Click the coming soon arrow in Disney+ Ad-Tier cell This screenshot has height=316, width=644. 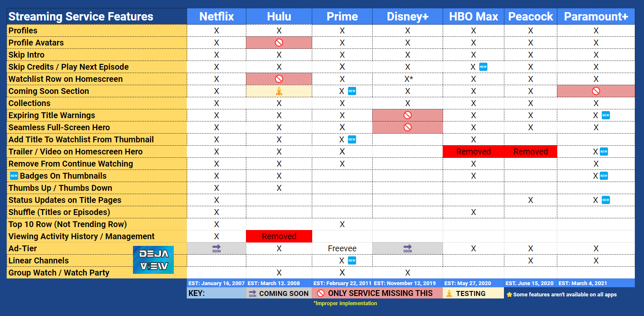point(408,248)
